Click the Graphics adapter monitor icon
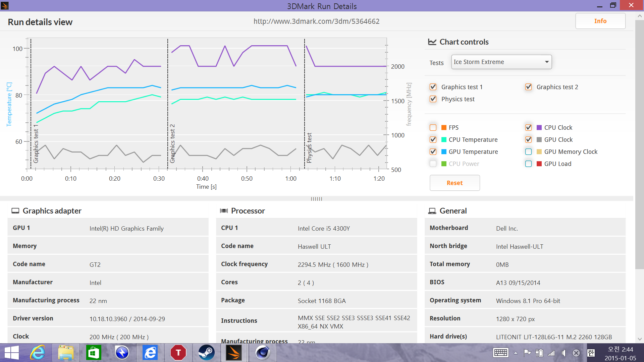 pyautogui.click(x=15, y=211)
